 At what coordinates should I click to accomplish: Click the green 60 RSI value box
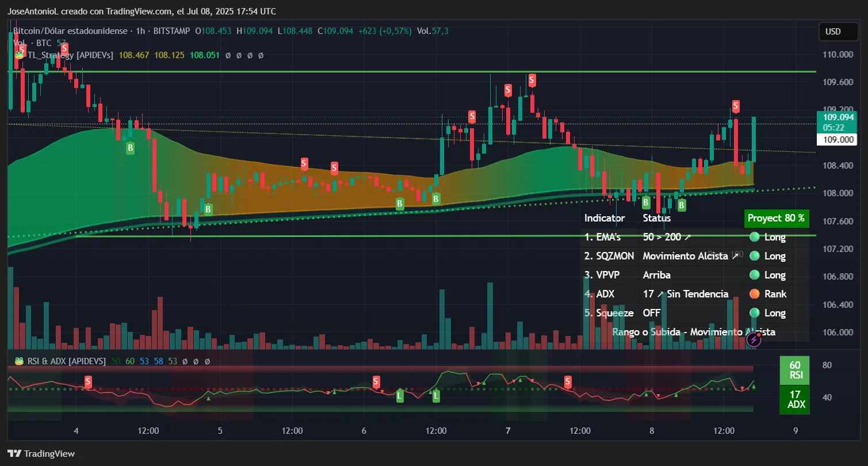coord(794,370)
